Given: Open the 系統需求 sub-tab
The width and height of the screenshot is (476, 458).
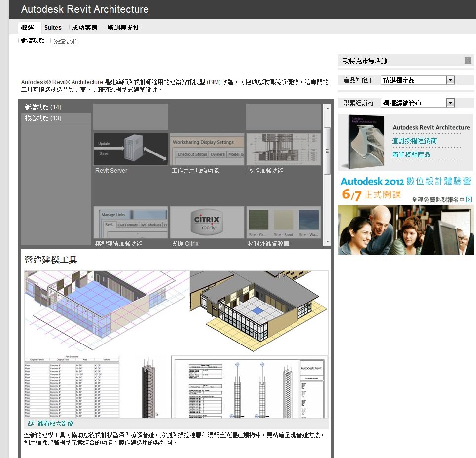Looking at the screenshot, I should pos(65,41).
